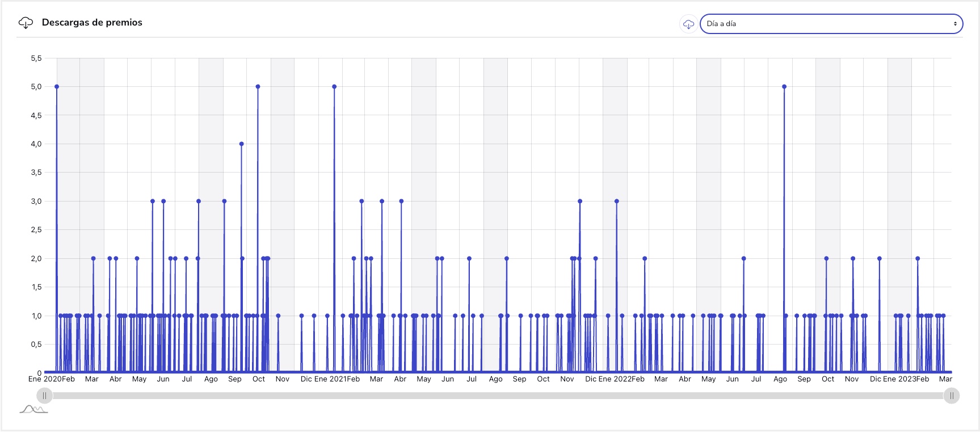Select the 2,0 point in Jun 2022
980x432 pixels.
(x=743, y=259)
